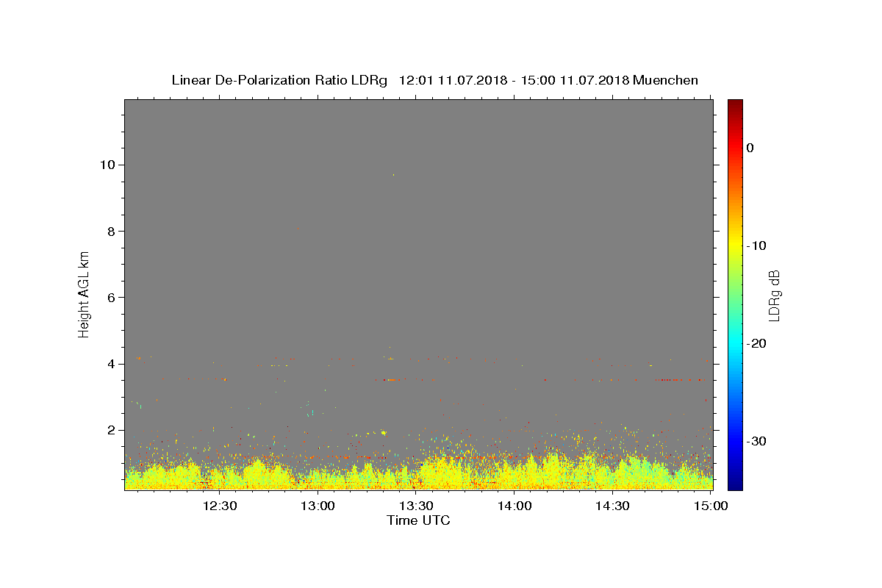Screen dimensions: 882x588
Task: Click the 12:30 time tick label
Action: coord(219,506)
